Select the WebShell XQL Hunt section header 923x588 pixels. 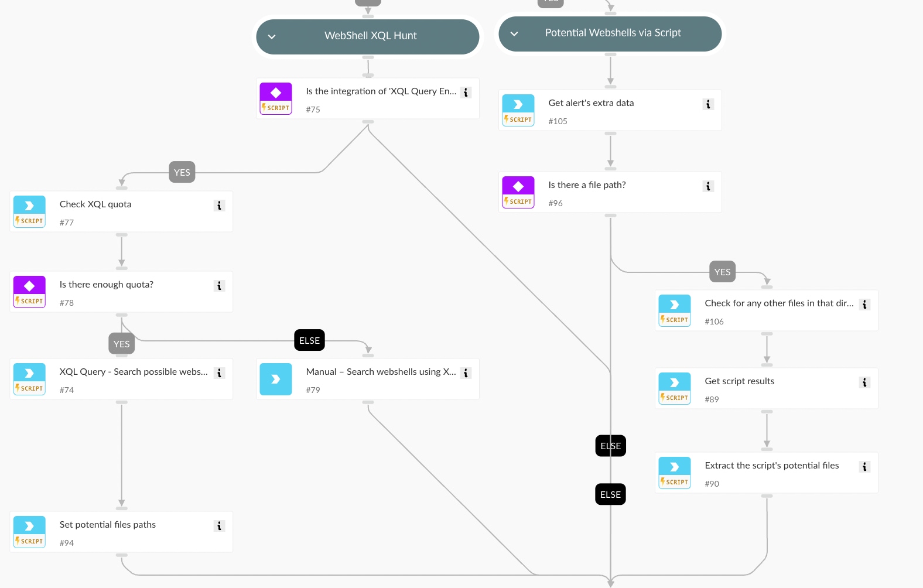(368, 36)
